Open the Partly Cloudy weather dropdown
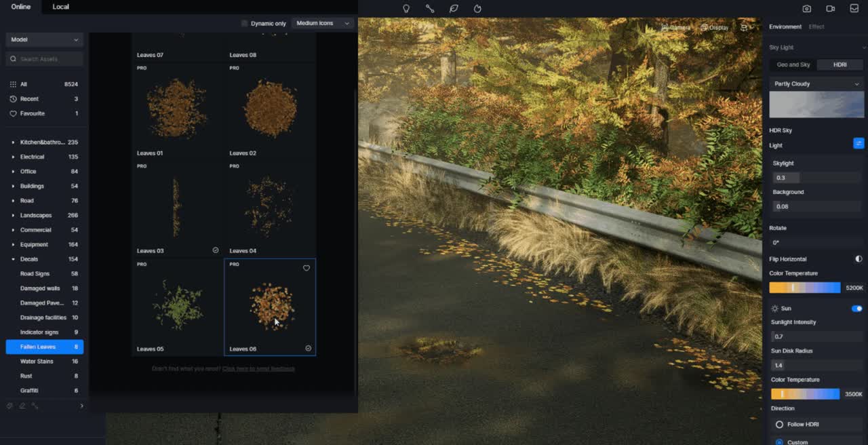The image size is (868, 445). [x=816, y=83]
